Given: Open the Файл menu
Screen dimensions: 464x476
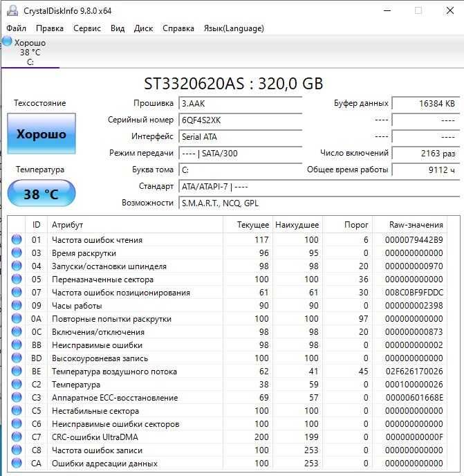Looking at the screenshot, I should (x=16, y=28).
